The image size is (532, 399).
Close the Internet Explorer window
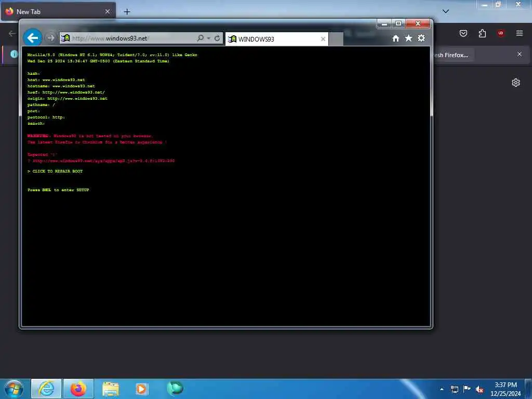pyautogui.click(x=418, y=23)
